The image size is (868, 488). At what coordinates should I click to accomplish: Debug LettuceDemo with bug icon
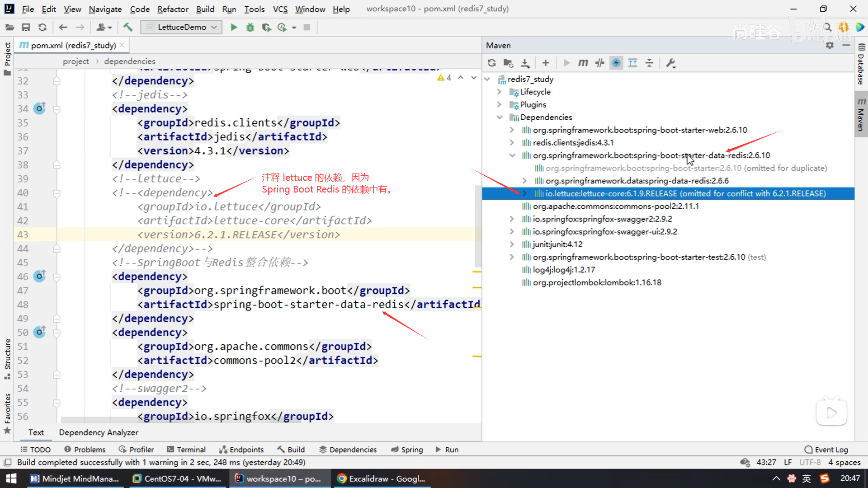(250, 27)
